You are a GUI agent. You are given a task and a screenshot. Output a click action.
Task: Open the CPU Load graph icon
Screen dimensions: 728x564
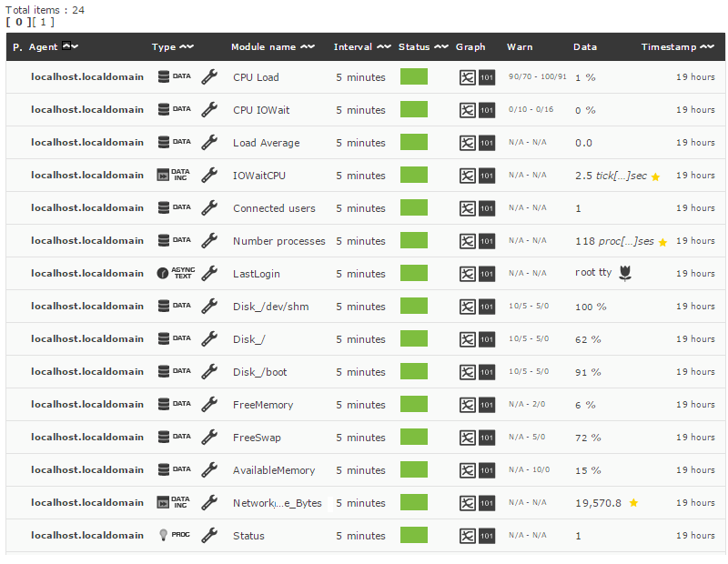pyautogui.click(x=467, y=77)
